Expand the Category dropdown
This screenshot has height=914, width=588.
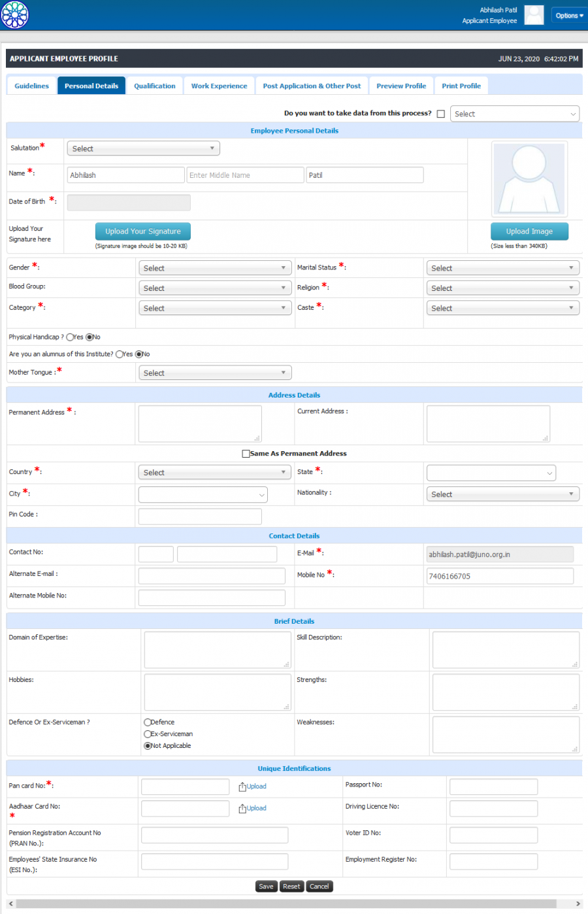(215, 308)
